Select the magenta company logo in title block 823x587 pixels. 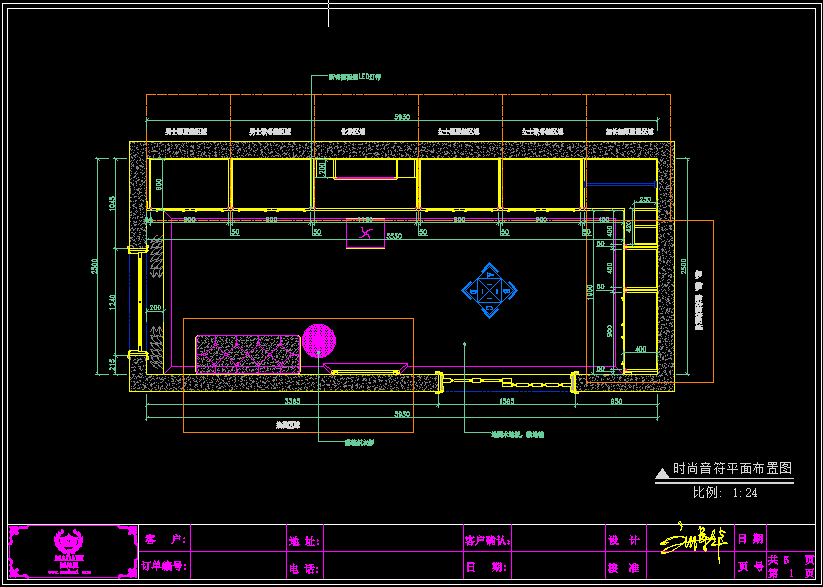click(70, 551)
